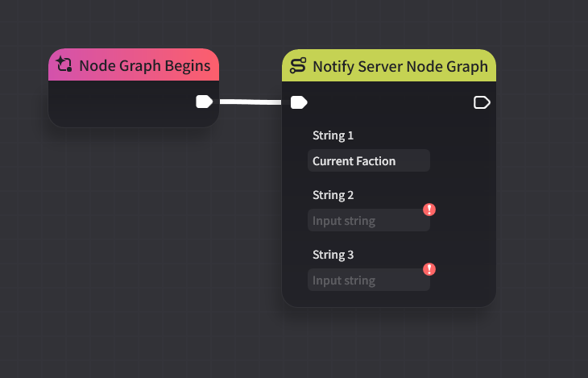Focus the String 2 input string field
The width and height of the screenshot is (588, 378).
369,220
